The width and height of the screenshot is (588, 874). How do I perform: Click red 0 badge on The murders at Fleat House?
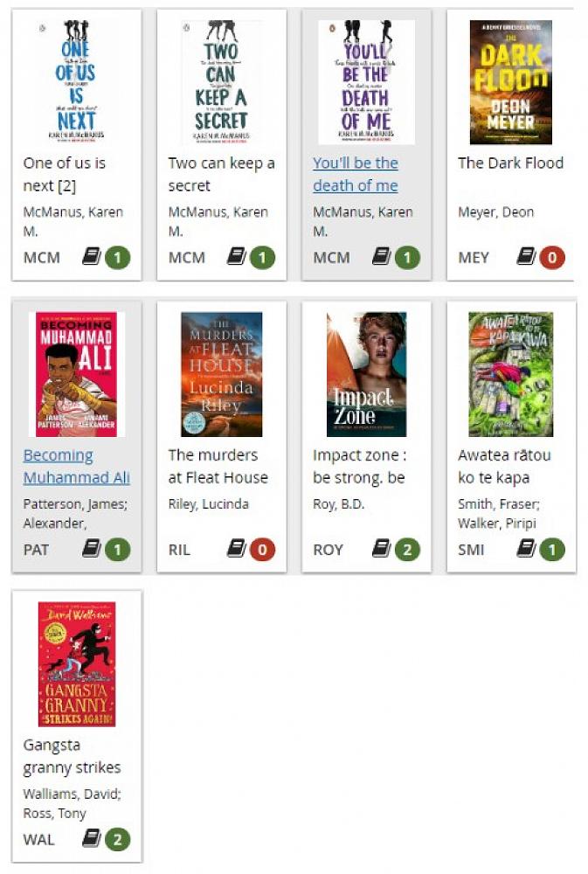click(x=262, y=550)
